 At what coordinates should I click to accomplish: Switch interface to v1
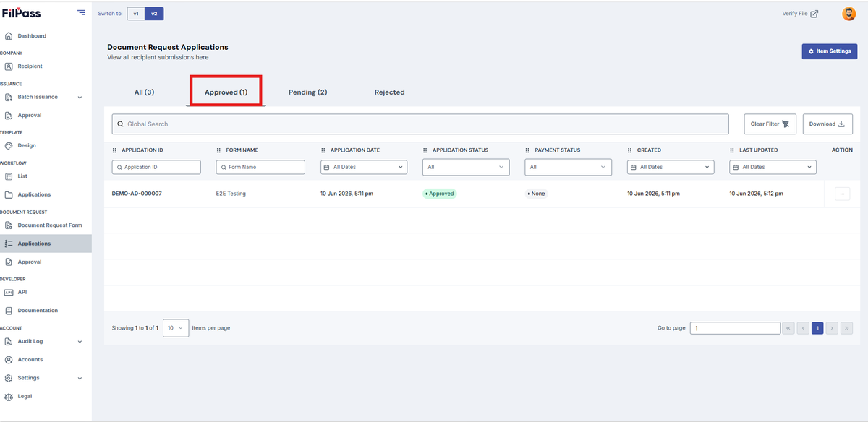coord(136,14)
